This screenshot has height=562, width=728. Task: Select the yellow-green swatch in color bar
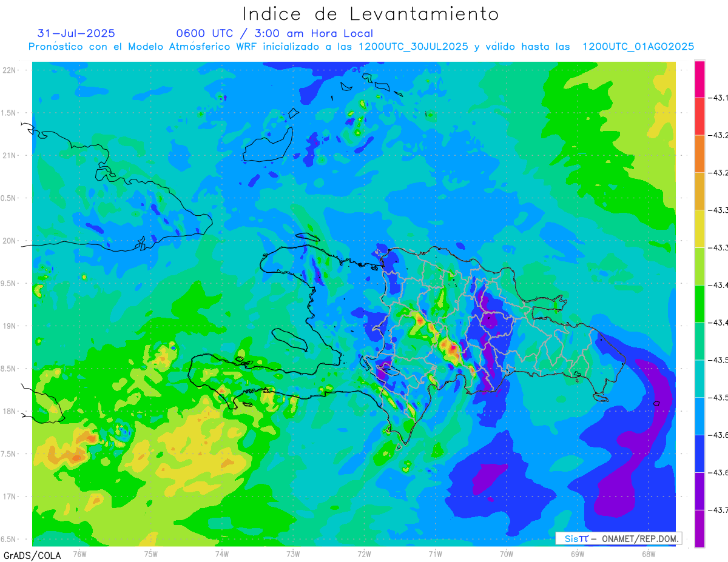699,267
